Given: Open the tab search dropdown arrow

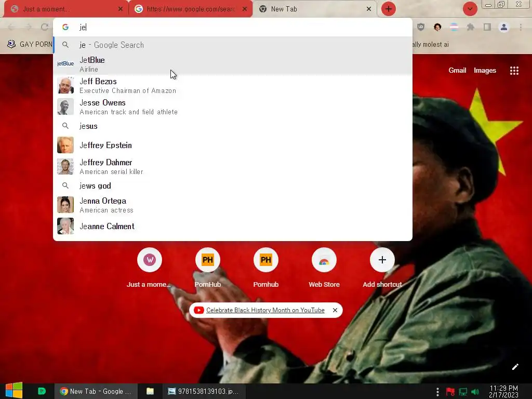Looking at the screenshot, I should pos(470,9).
